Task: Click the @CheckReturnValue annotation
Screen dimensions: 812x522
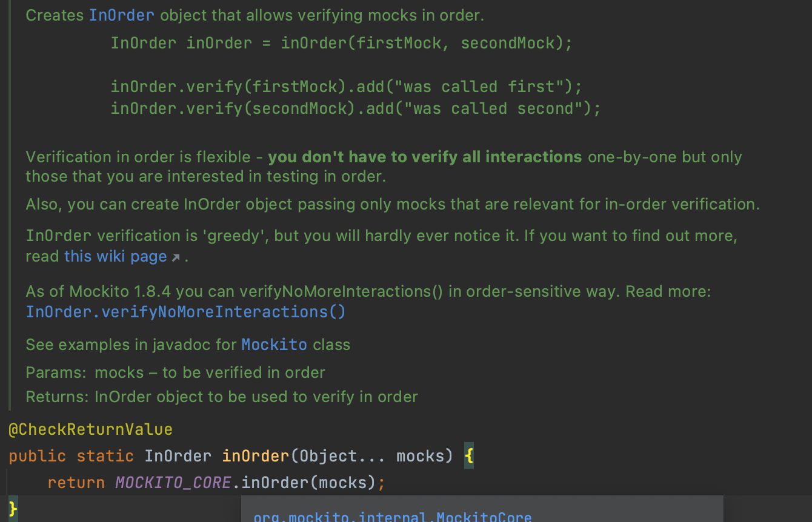Action: click(90, 429)
